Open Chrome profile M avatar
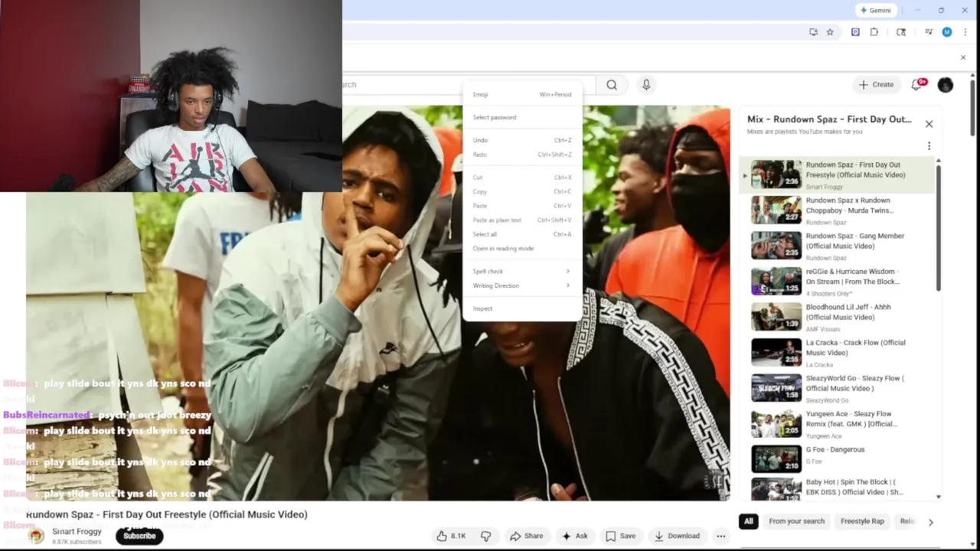Screen dimensions: 980x551 947,32
